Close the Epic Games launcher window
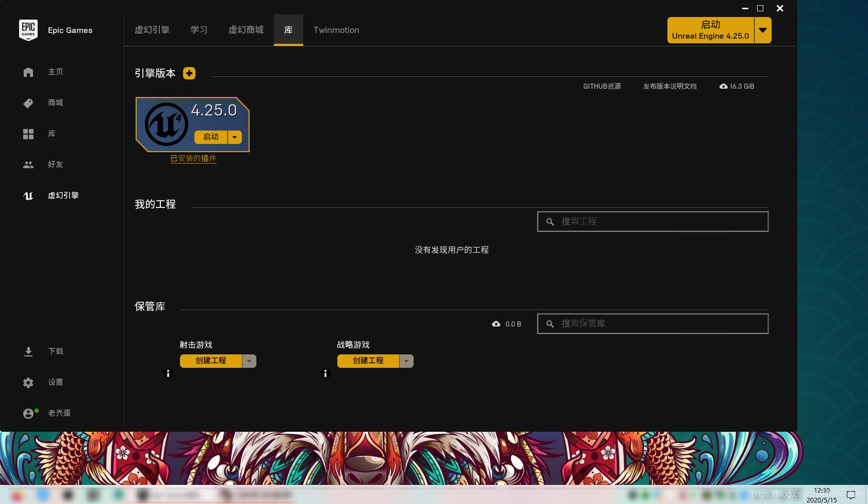868x504 pixels. (x=780, y=8)
